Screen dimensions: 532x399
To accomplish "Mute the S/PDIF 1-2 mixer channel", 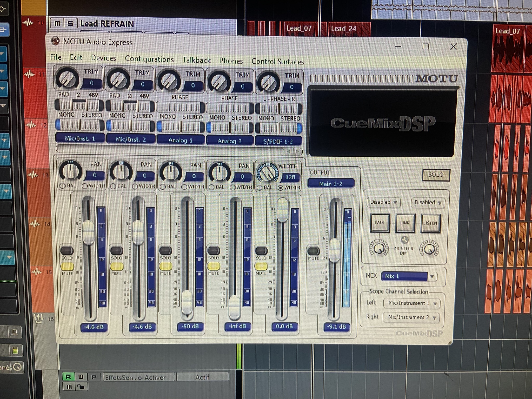I will pos(261,266).
